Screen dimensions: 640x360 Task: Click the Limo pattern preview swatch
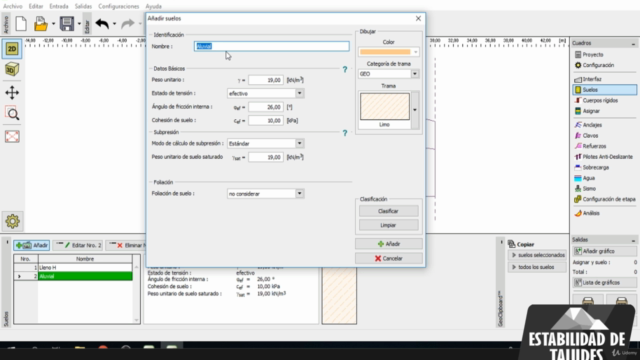coord(385,107)
